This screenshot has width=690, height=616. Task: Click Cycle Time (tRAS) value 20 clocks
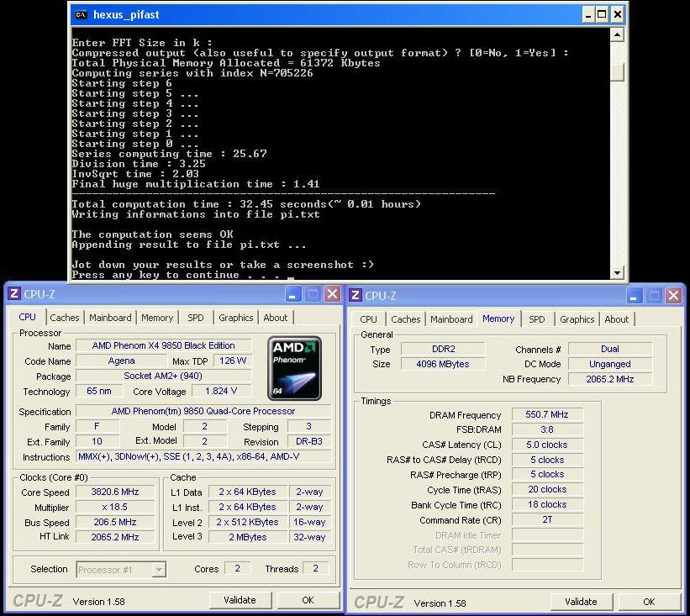pos(547,490)
